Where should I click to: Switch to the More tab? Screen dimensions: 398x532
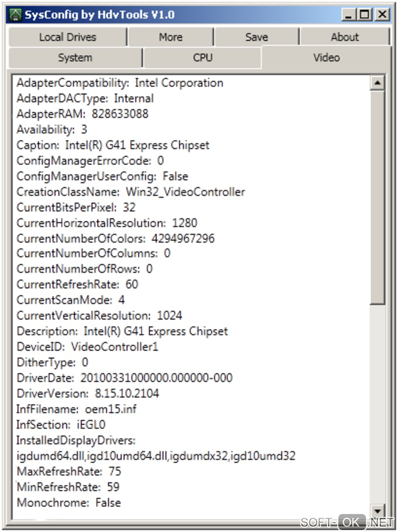coord(171,37)
